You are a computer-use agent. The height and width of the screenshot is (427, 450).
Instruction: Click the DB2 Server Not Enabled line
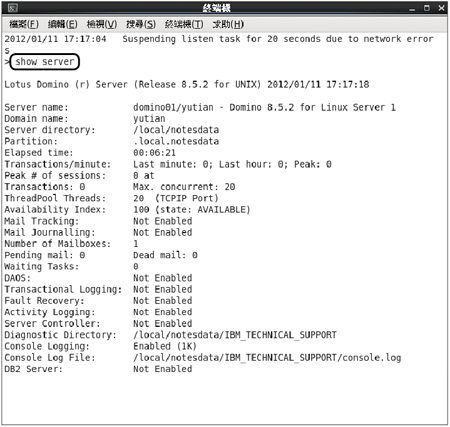[98, 369]
